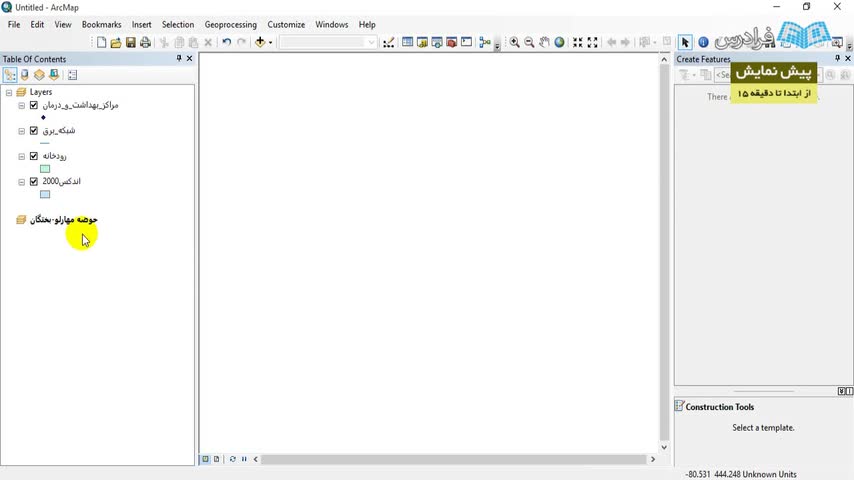854x480 pixels.
Task: Open the File menu
Action: click(14, 25)
